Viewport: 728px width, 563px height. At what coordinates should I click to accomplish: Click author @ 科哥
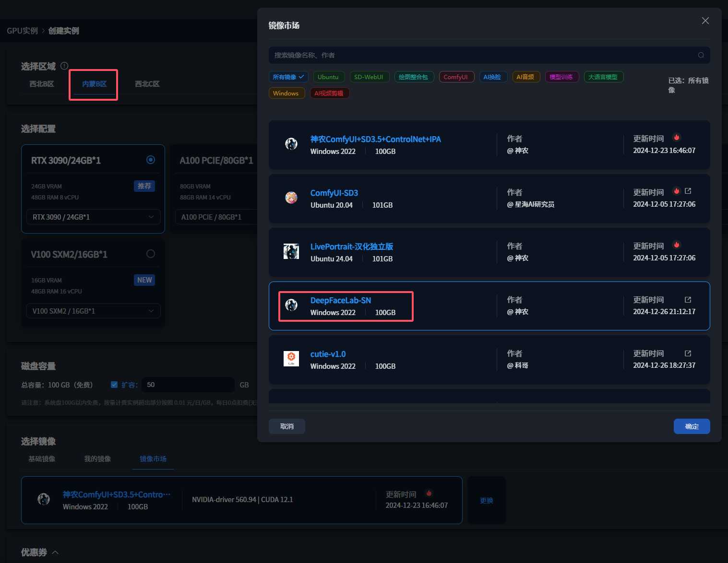(x=518, y=365)
